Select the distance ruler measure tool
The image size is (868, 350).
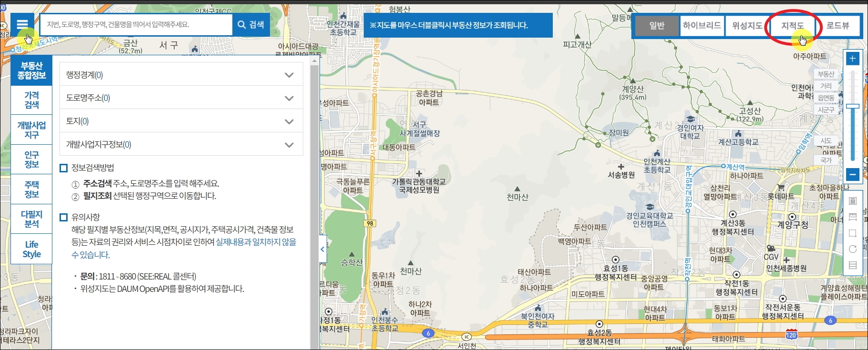click(x=853, y=217)
